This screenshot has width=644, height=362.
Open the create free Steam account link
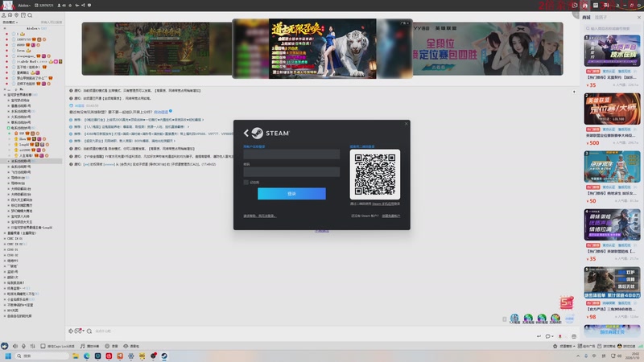coord(391,216)
